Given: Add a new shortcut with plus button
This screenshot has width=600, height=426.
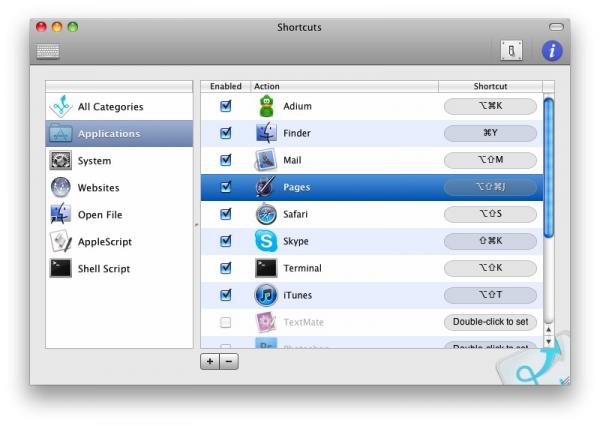Looking at the screenshot, I should (x=210, y=361).
